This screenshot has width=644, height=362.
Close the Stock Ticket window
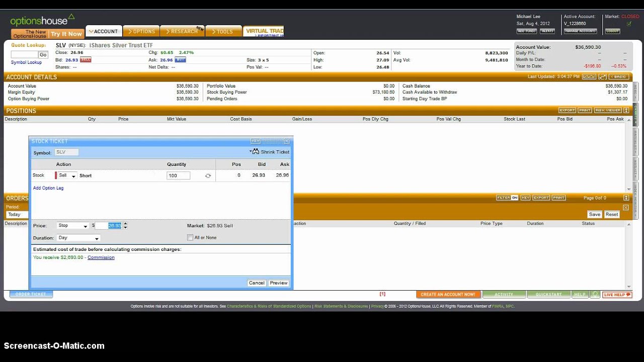point(287,141)
